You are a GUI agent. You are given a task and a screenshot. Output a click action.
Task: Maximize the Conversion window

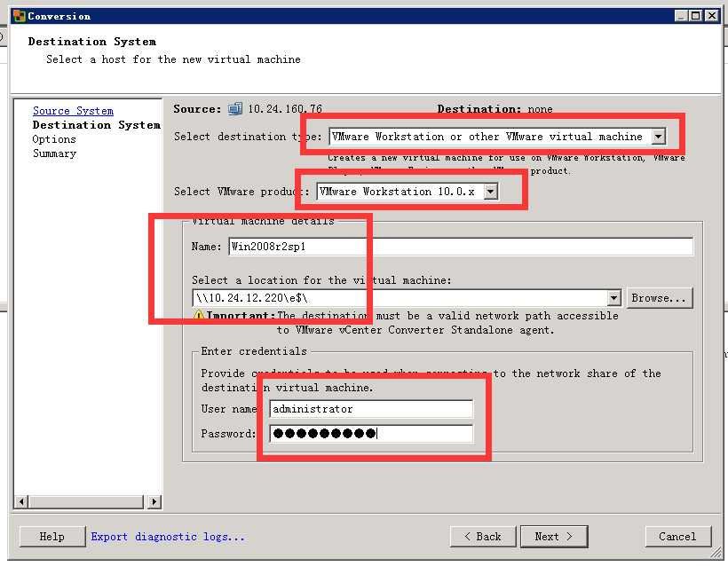[x=695, y=16]
